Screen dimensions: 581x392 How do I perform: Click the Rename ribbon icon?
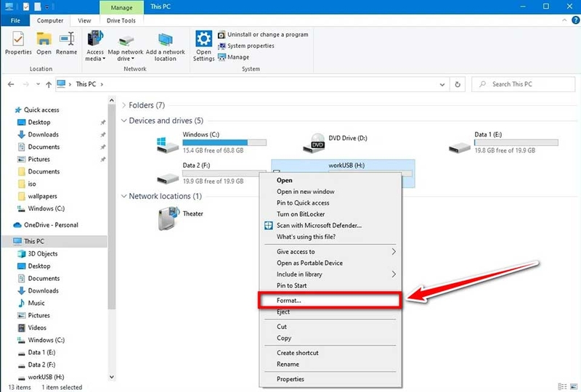pyautogui.click(x=66, y=43)
